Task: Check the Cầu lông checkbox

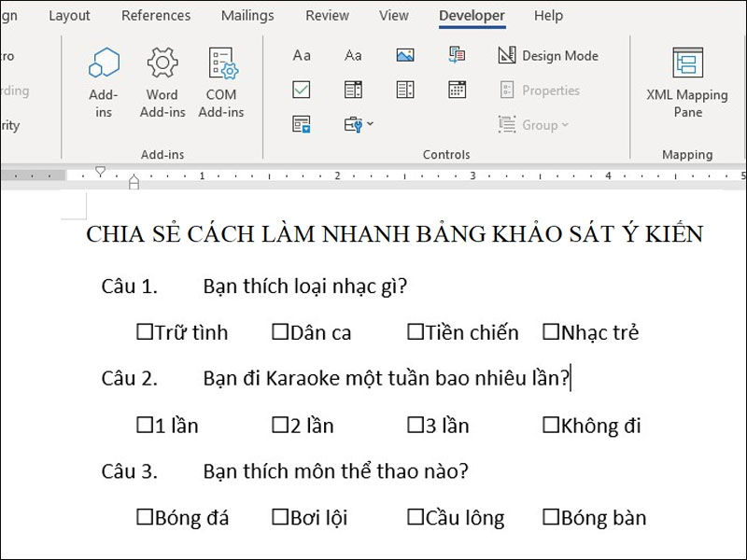Action: click(x=416, y=517)
